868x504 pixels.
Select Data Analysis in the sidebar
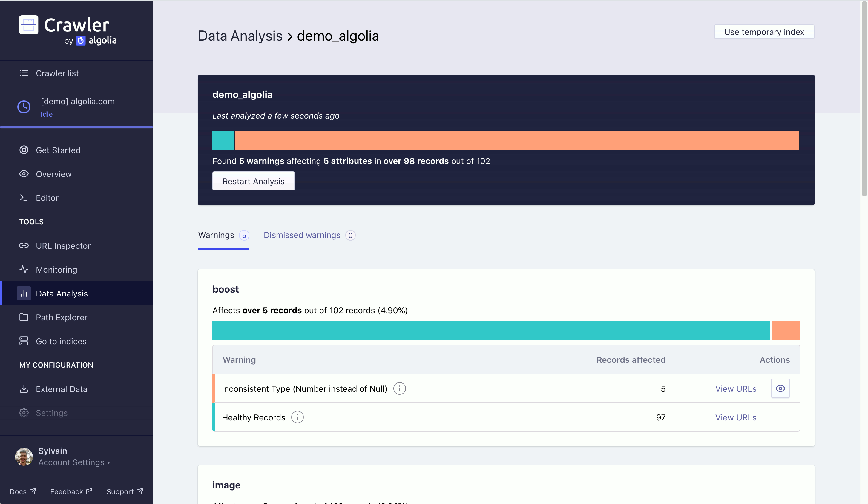tap(76, 293)
